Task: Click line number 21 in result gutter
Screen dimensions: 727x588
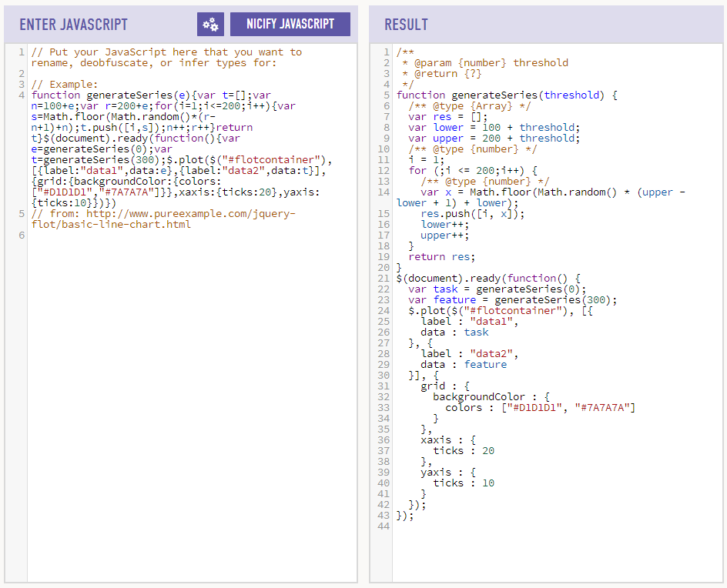Action: click(384, 279)
